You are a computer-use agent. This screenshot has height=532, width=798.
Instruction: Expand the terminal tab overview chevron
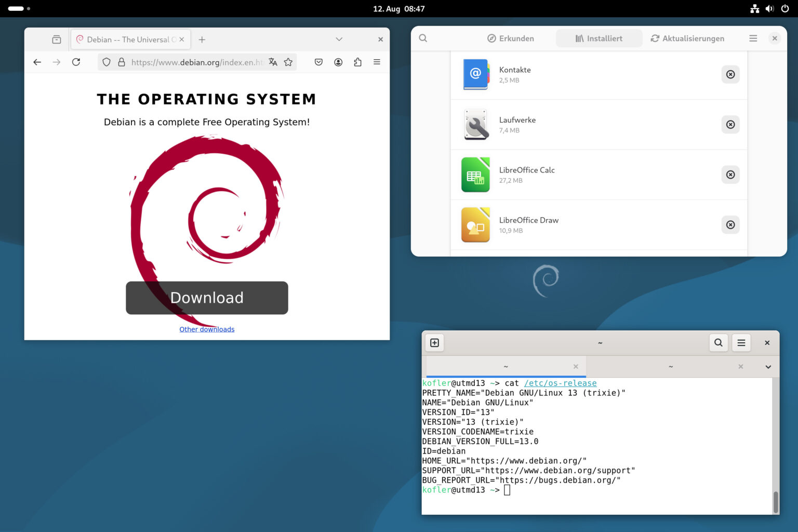[768, 367]
